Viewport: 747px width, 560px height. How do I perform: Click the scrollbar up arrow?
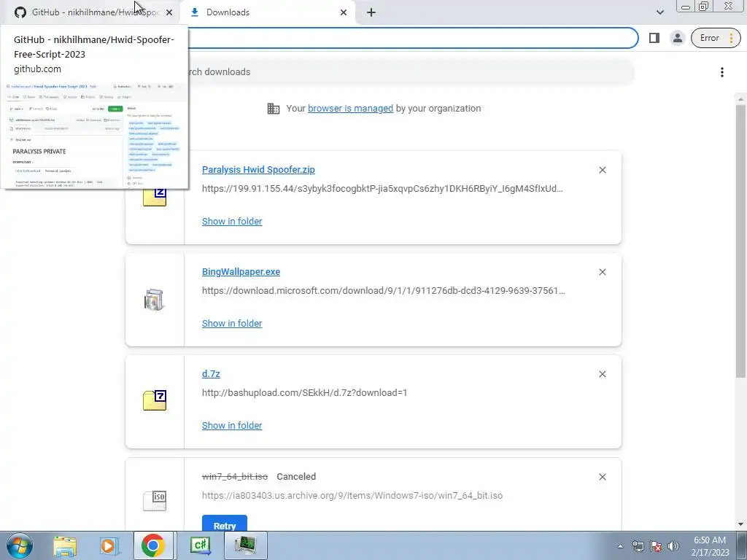point(740,99)
